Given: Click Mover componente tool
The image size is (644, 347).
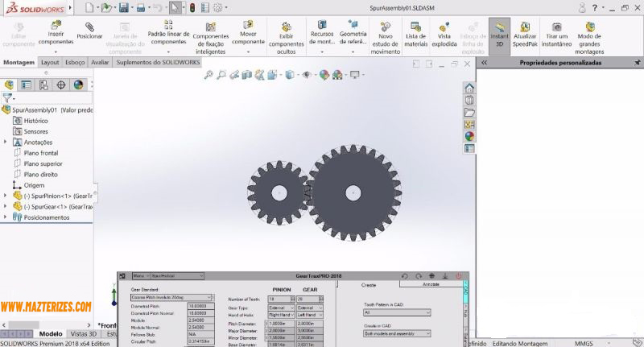Looking at the screenshot, I should coord(248,33).
